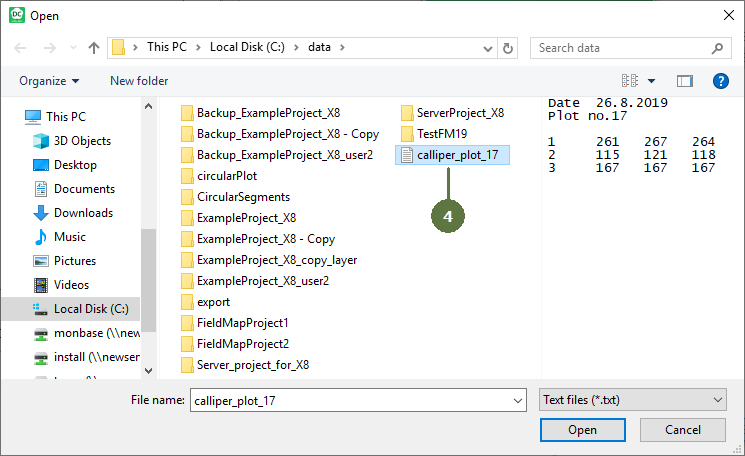Viewport: 745px width, 456px height.
Task: Open address bar previous locations dropdown
Action: pos(487,48)
